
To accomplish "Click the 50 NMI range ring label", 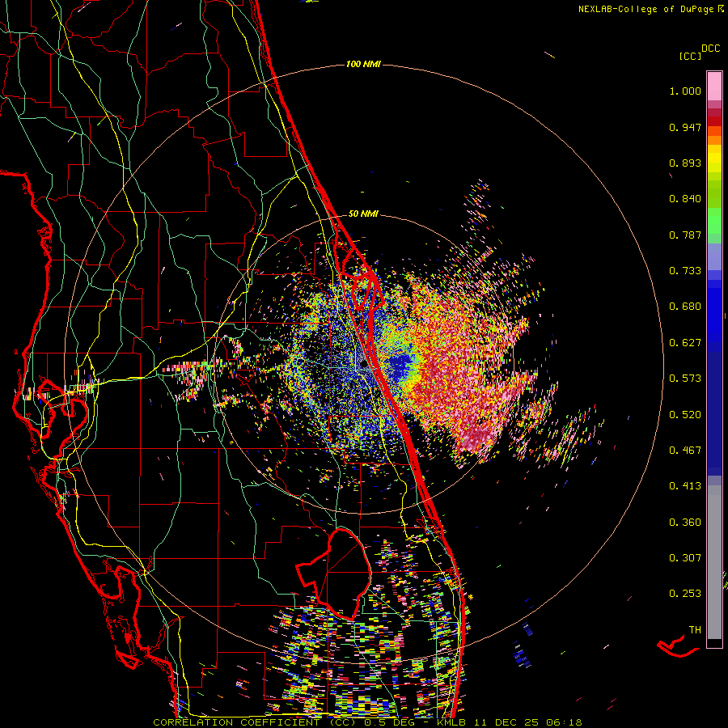I will click(x=363, y=214).
